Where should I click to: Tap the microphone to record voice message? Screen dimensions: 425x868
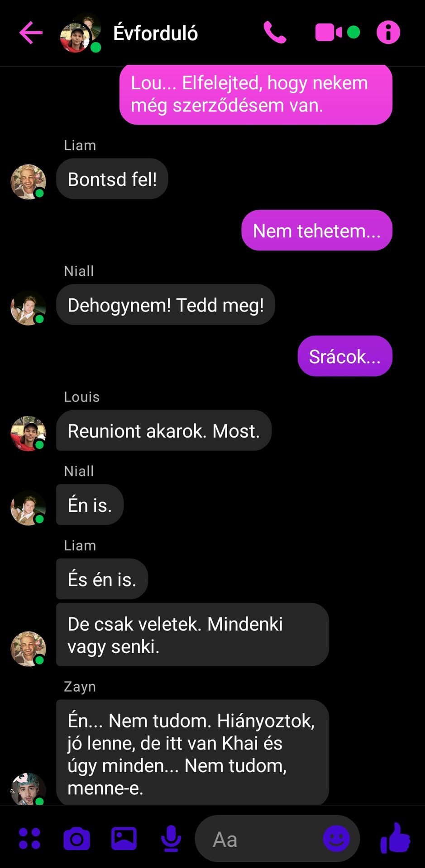pos(171,839)
